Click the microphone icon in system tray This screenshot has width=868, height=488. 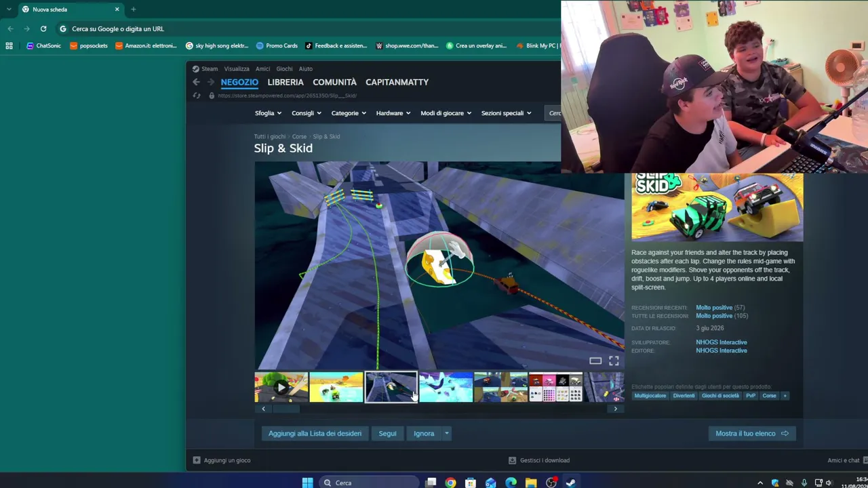pos(804,483)
